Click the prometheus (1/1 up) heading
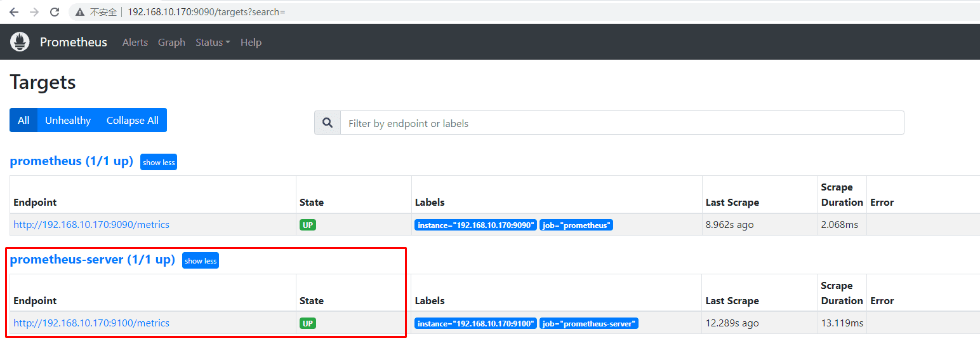This screenshot has height=348, width=980. click(72, 161)
